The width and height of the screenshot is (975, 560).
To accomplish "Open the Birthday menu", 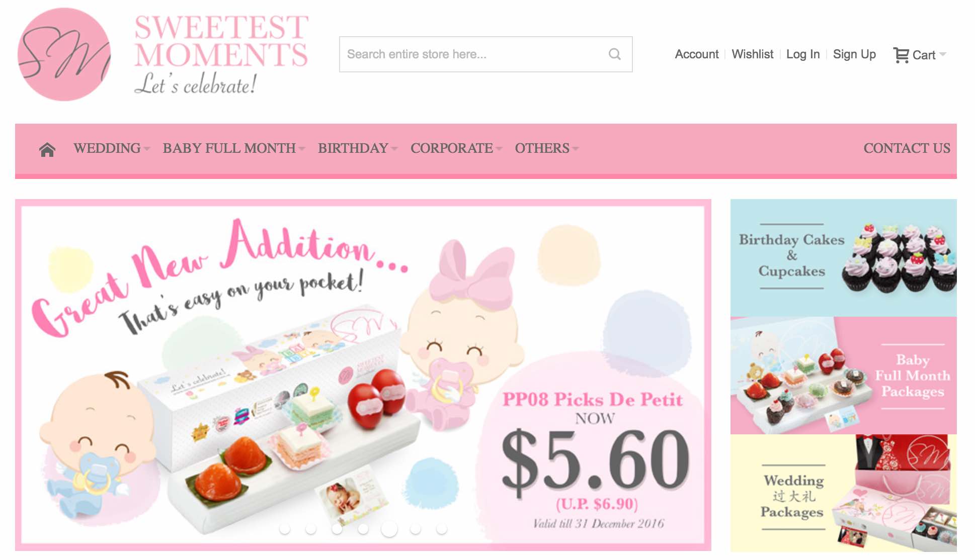I will [x=358, y=148].
